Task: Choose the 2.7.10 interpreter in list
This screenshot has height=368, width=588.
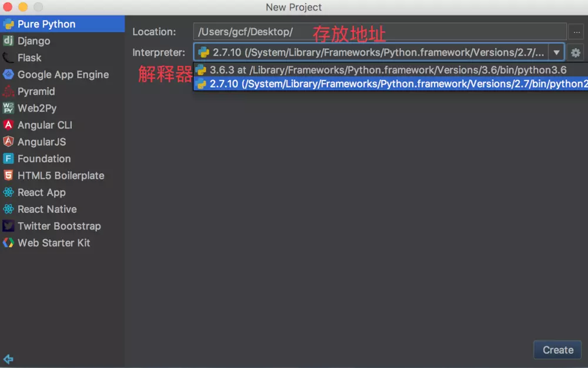Action: click(x=388, y=84)
